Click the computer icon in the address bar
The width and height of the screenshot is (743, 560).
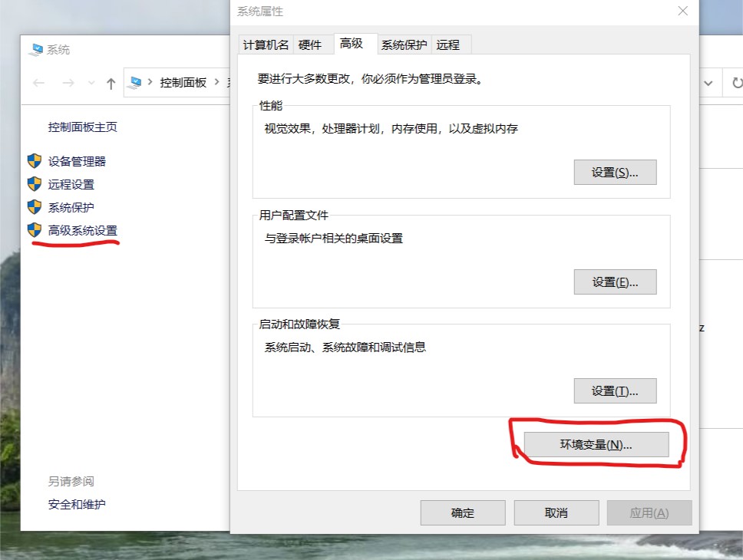point(135,82)
